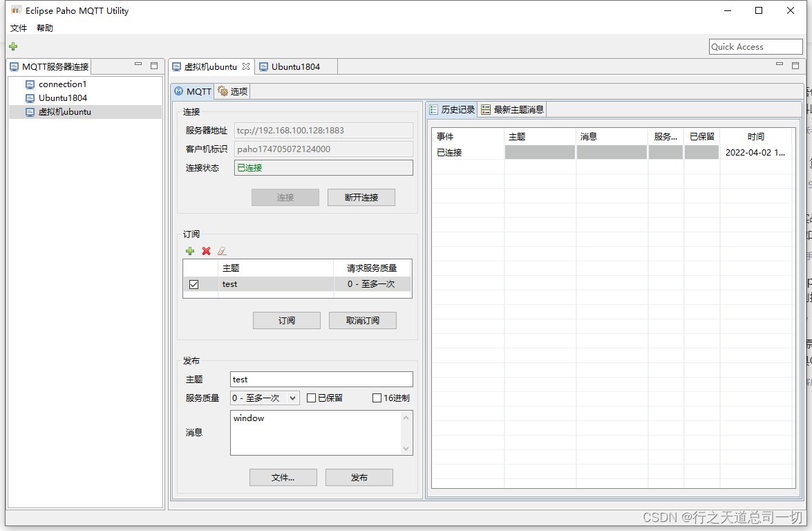Switch to the 选项 tab
The image size is (812, 531).
232,91
